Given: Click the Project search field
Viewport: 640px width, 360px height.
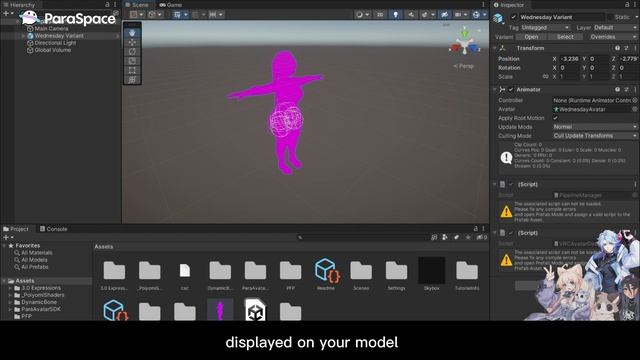Looking at the screenshot, I should point(363,237).
